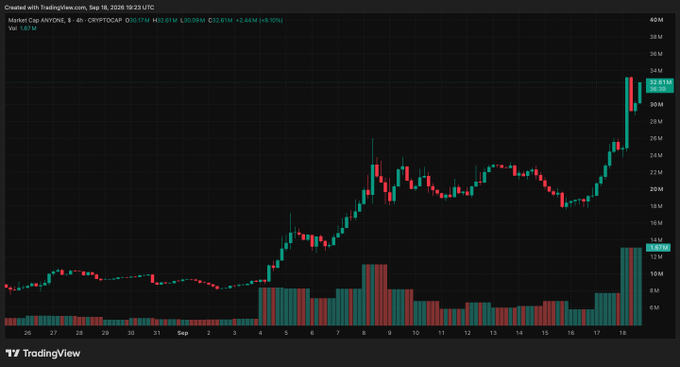Click the '34M' price axis label
Viewport: 680px width, 367px height.
[656, 70]
